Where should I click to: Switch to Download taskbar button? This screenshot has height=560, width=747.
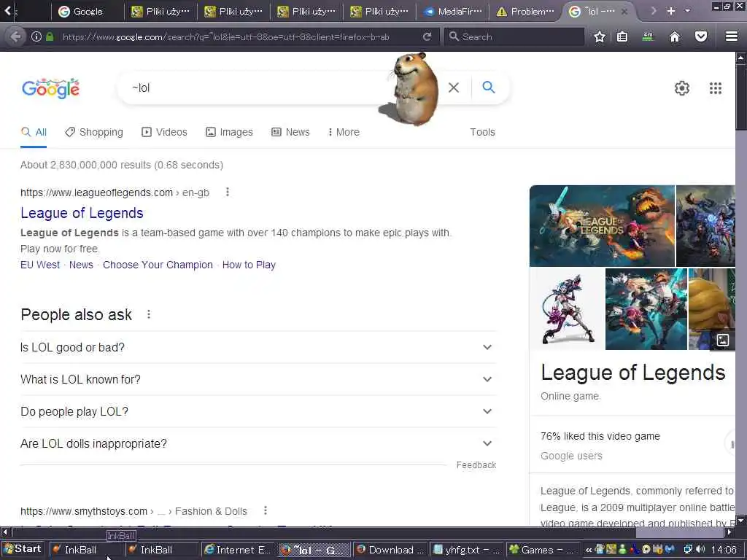390,550
